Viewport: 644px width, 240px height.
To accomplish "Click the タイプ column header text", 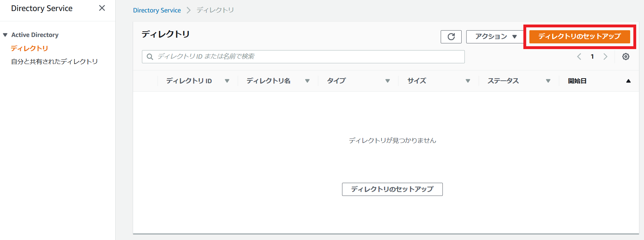I will (x=336, y=81).
